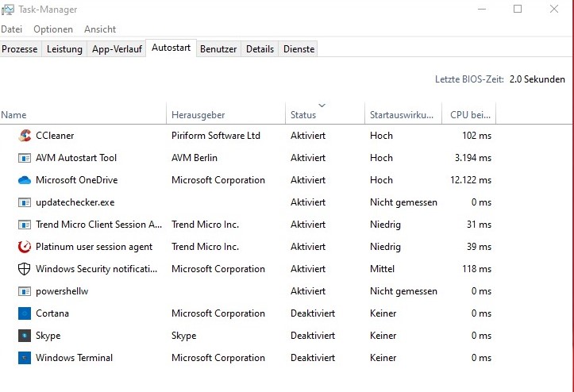
Task: Click the CCleaner app icon
Action: point(25,136)
